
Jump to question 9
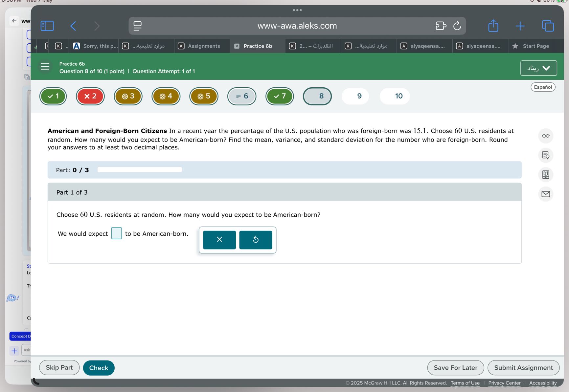[355, 96]
